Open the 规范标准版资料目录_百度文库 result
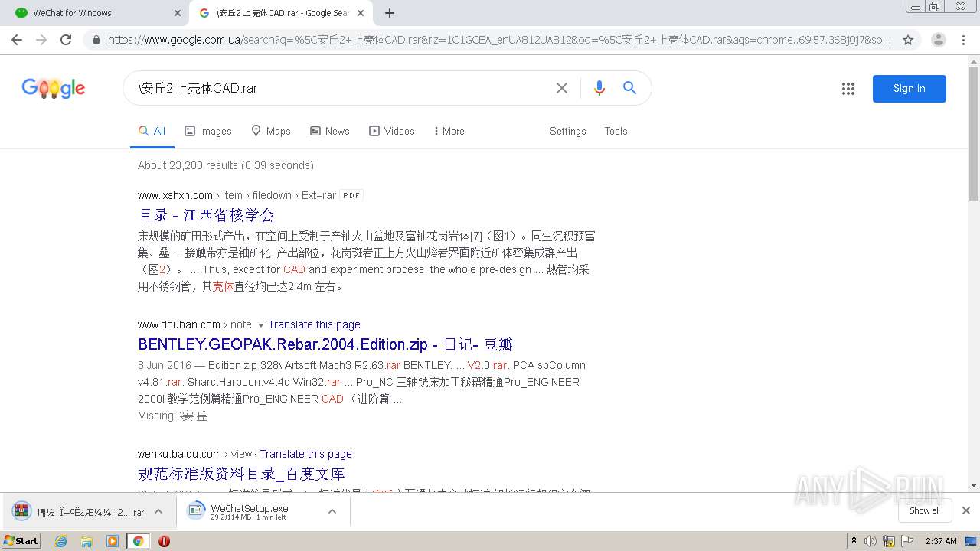The image size is (980, 551). 241,474
